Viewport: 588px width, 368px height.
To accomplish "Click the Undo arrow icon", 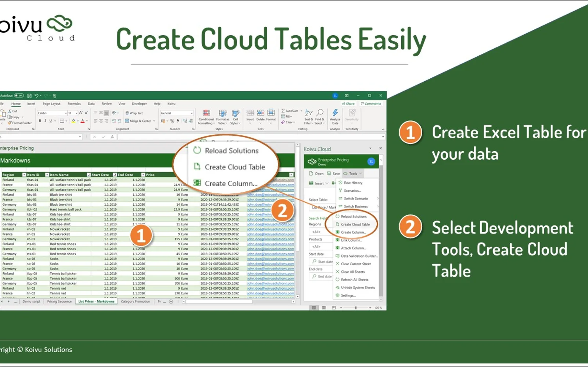I will point(36,96).
